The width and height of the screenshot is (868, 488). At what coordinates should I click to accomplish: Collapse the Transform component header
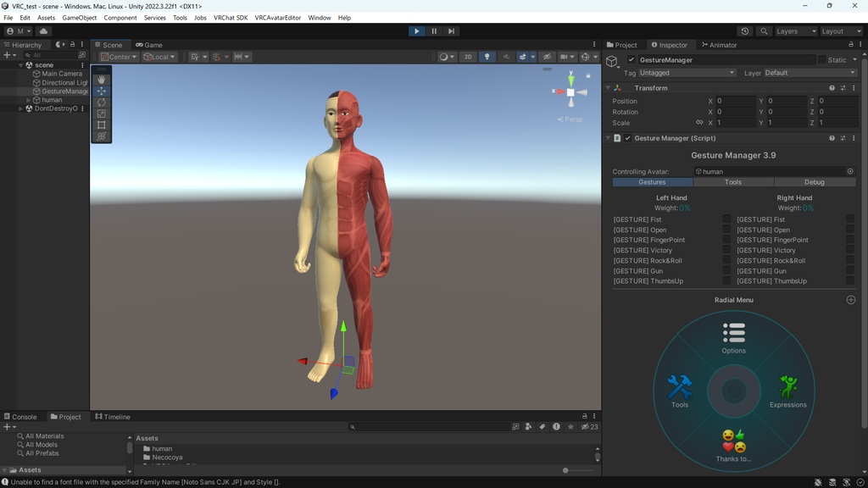(608, 87)
